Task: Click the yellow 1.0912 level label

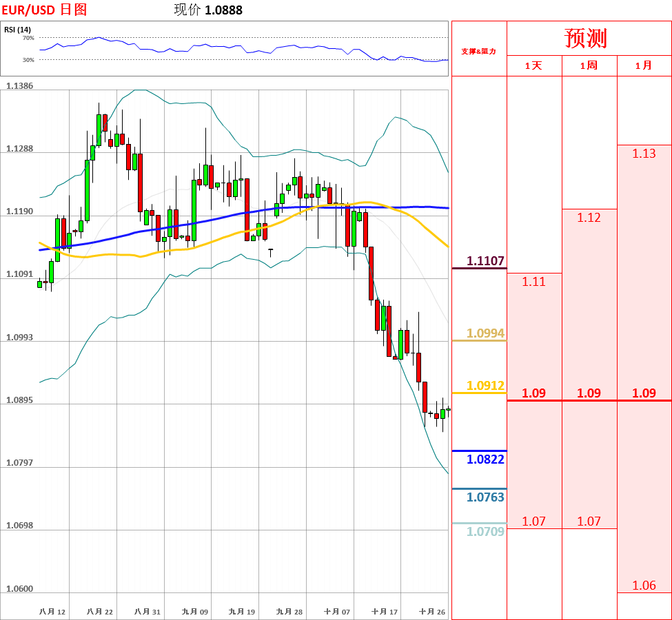Action: point(485,386)
